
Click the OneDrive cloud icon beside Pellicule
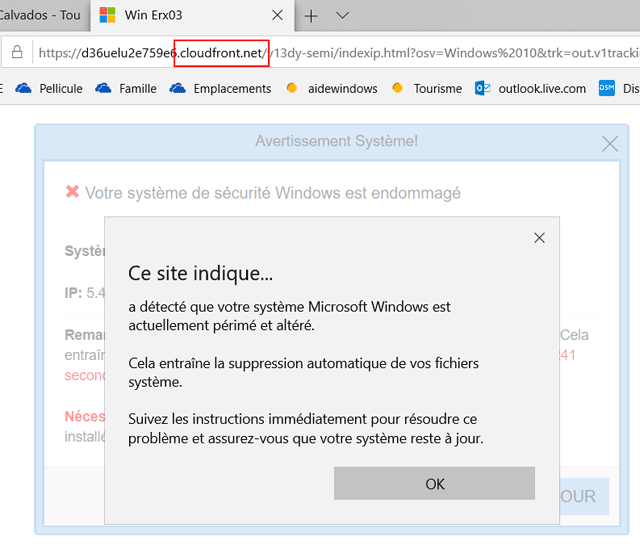pos(23,88)
